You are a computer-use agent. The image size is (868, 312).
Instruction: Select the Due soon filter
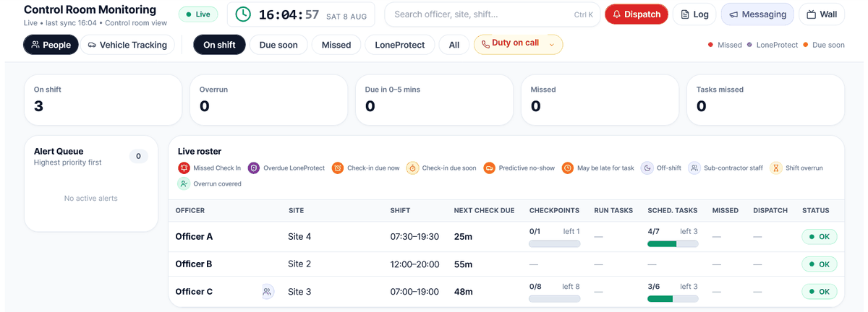tap(278, 45)
